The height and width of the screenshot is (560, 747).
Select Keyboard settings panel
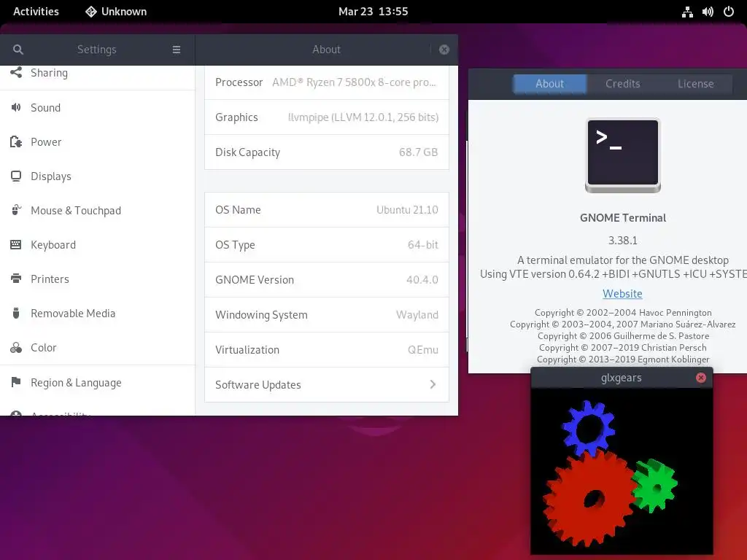(97, 245)
